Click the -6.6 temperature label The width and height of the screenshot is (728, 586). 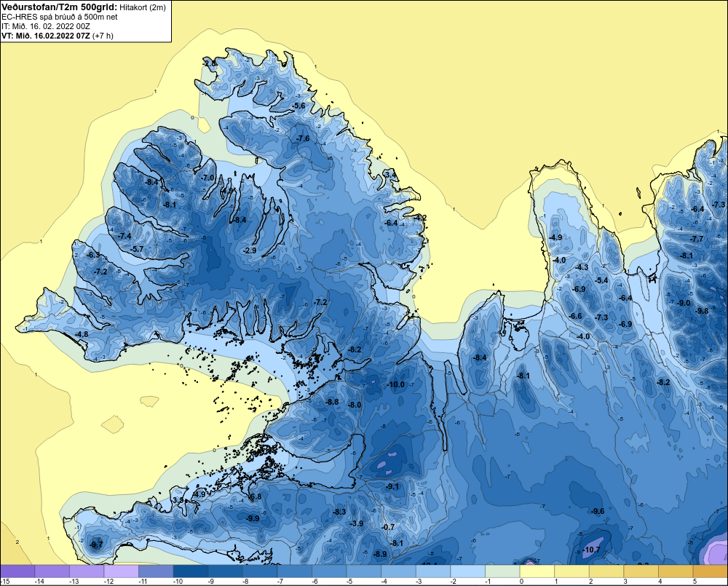point(576,316)
